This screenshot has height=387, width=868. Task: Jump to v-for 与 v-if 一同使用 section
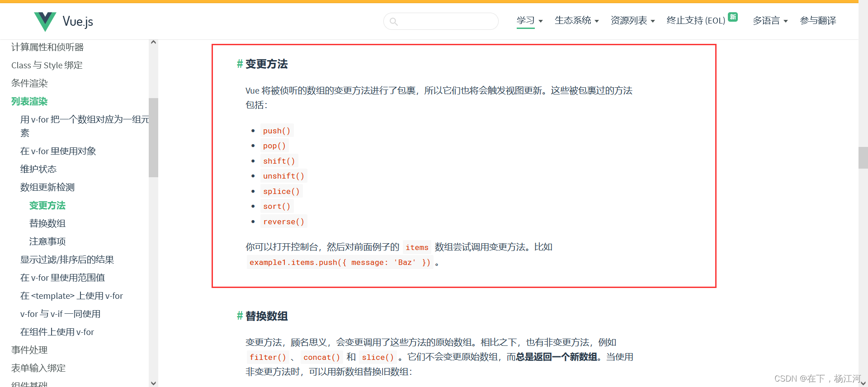click(61, 314)
